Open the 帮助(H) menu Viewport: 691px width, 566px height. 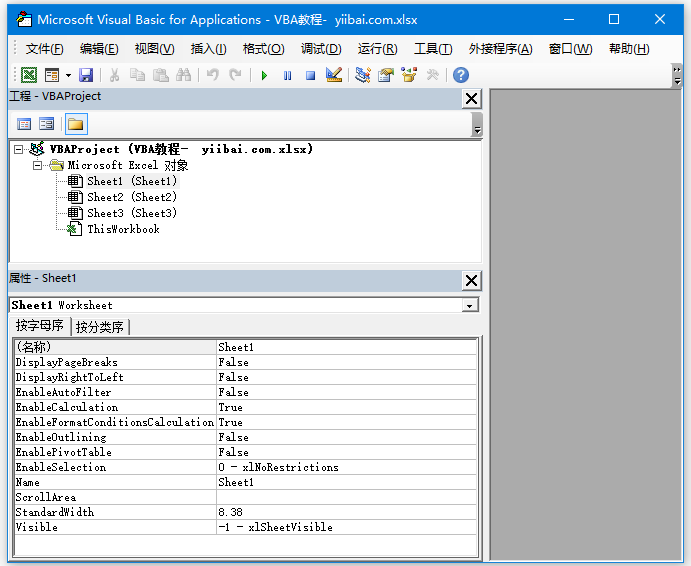point(629,49)
